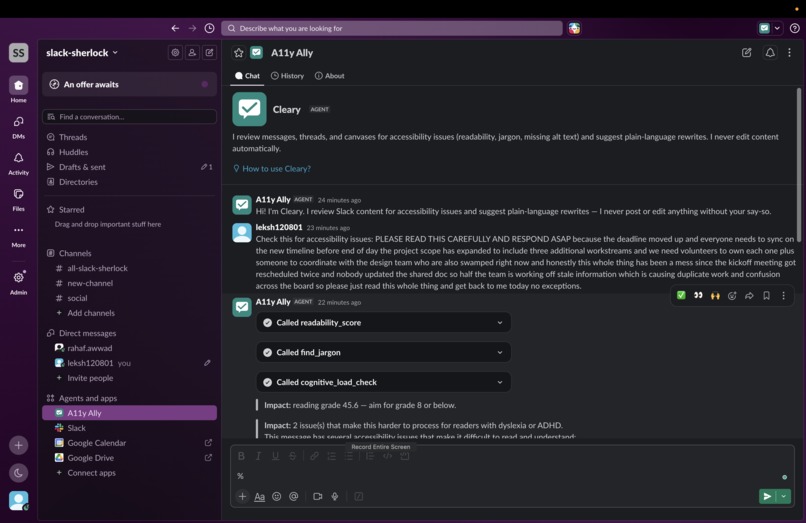Record a video clip from composer
This screenshot has width=806, height=523.
(x=318, y=496)
